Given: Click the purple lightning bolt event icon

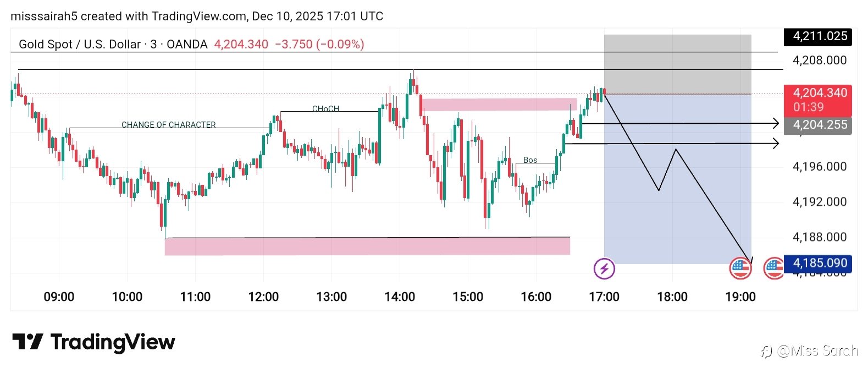Looking at the screenshot, I should point(604,269).
